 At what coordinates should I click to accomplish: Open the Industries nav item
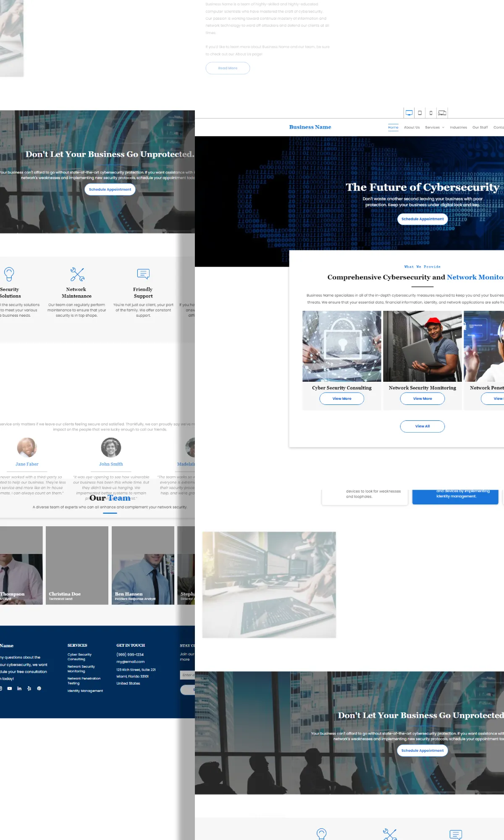(458, 127)
